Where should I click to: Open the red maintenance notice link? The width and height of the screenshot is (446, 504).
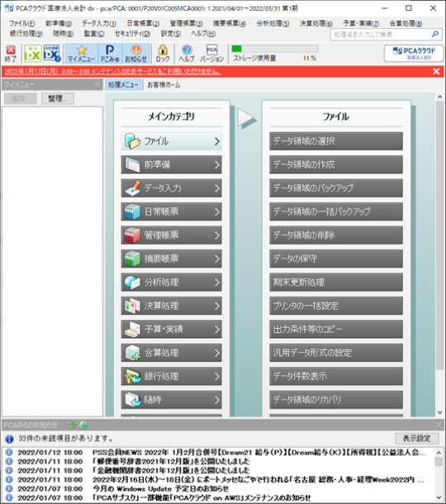tap(112, 71)
